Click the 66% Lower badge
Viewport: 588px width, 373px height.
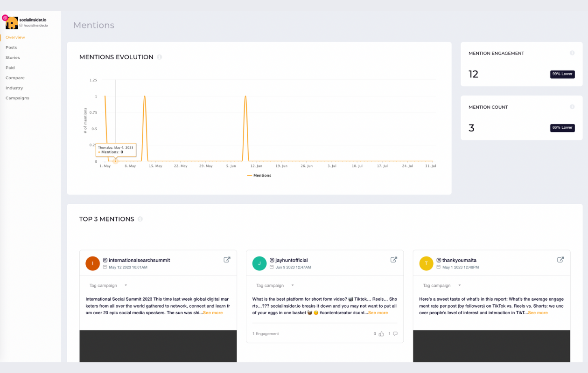[x=562, y=128]
